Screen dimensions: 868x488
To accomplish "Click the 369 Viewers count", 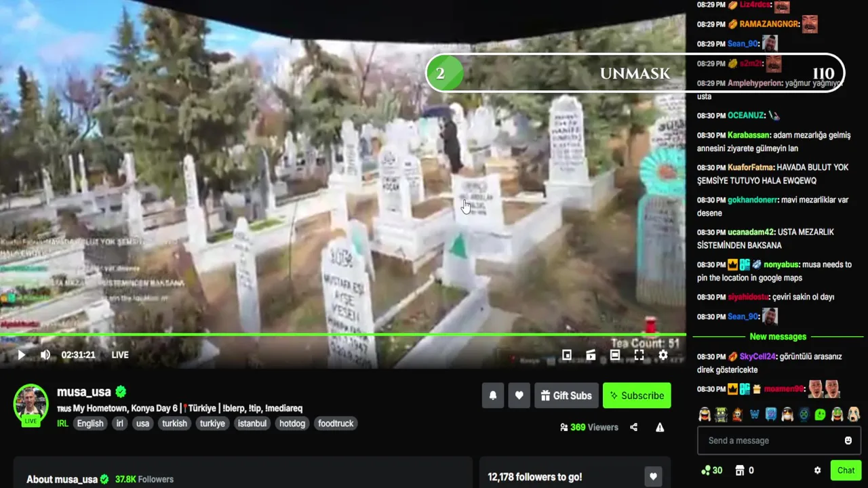I will pyautogui.click(x=589, y=427).
